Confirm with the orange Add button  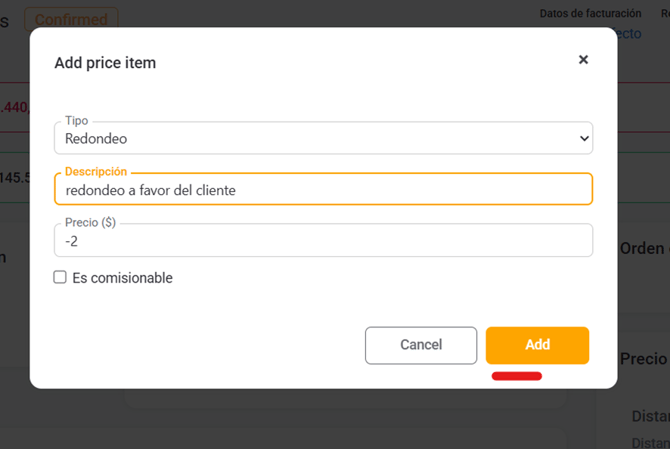coord(537,345)
